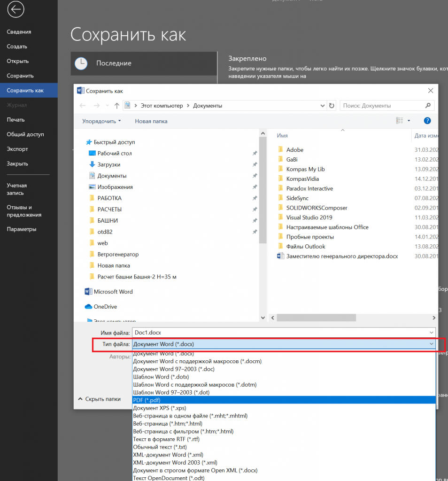
Task: Open the Visual Studio 2019 folder
Action: (x=309, y=217)
